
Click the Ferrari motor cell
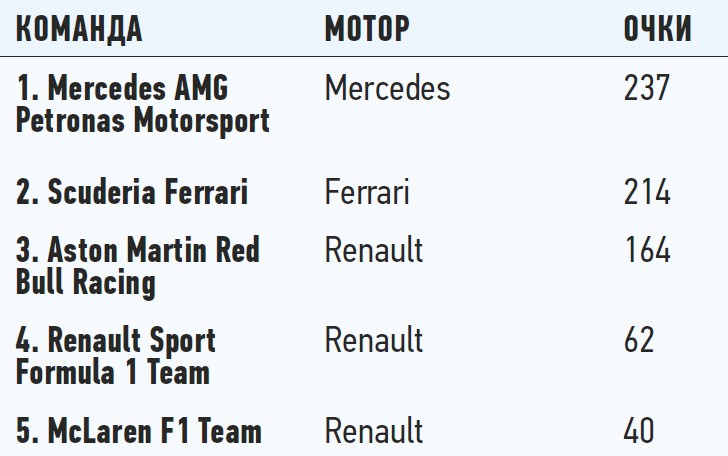pyautogui.click(x=367, y=191)
